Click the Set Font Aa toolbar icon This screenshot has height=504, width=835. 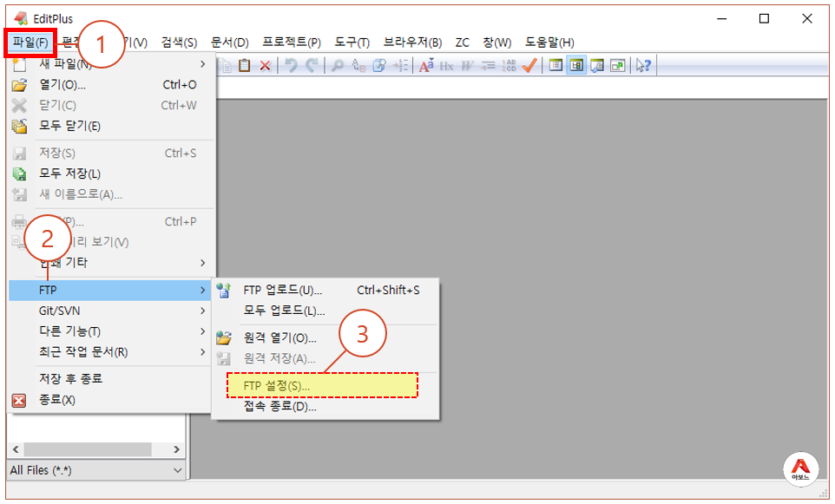pyautogui.click(x=426, y=65)
